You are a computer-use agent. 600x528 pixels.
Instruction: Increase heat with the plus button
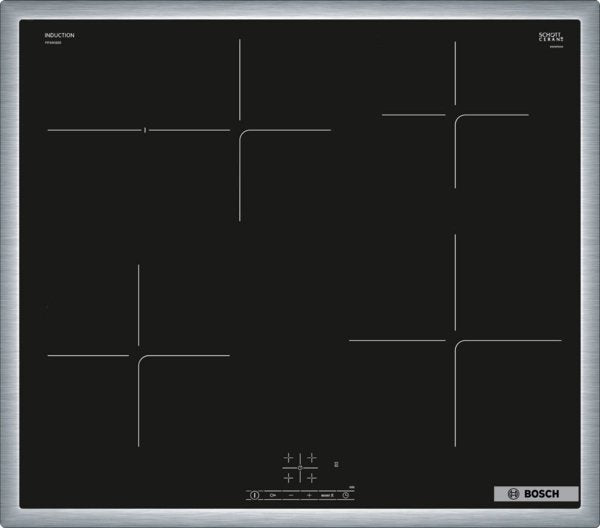[309, 494]
